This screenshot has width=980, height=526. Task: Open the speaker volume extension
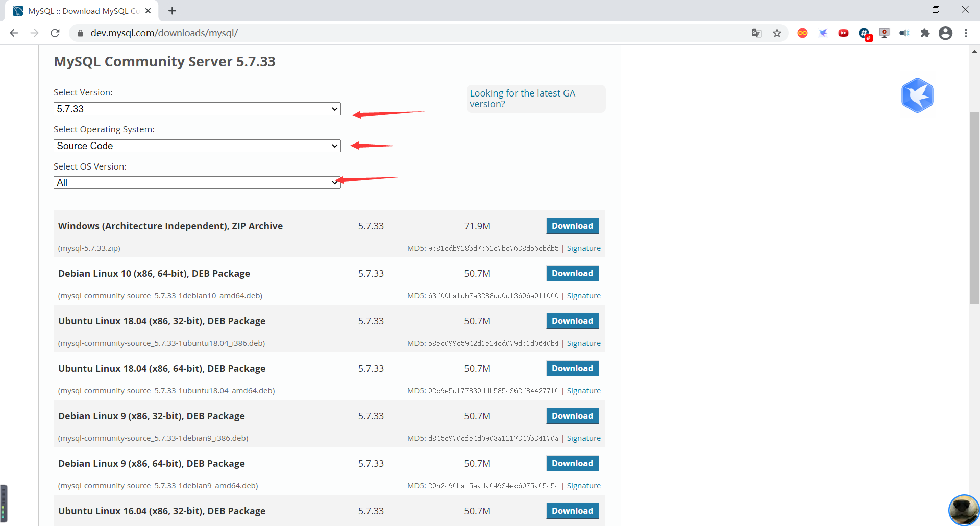(x=904, y=33)
